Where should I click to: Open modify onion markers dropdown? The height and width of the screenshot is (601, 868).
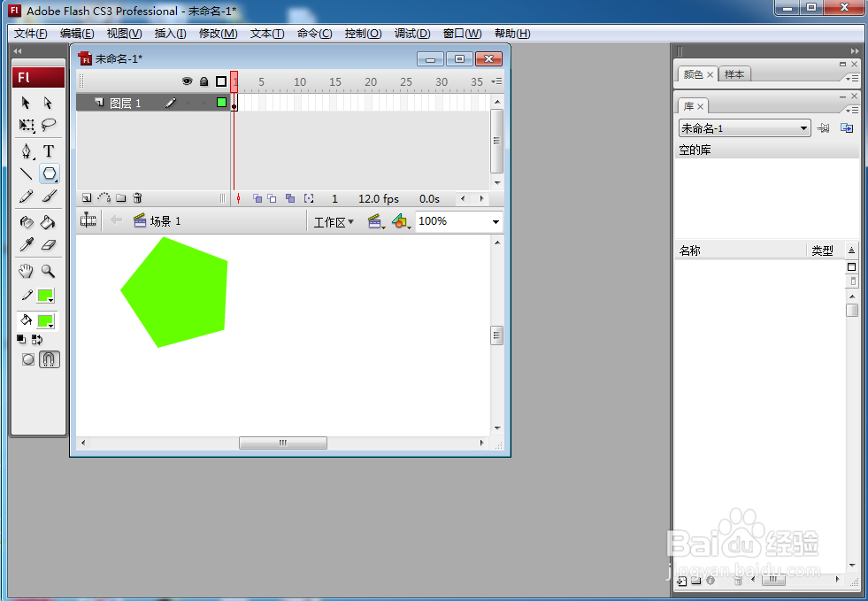[308, 198]
